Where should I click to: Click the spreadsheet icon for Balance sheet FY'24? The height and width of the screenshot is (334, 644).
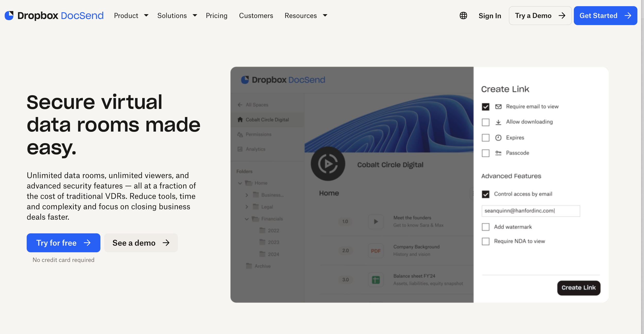coord(376,280)
